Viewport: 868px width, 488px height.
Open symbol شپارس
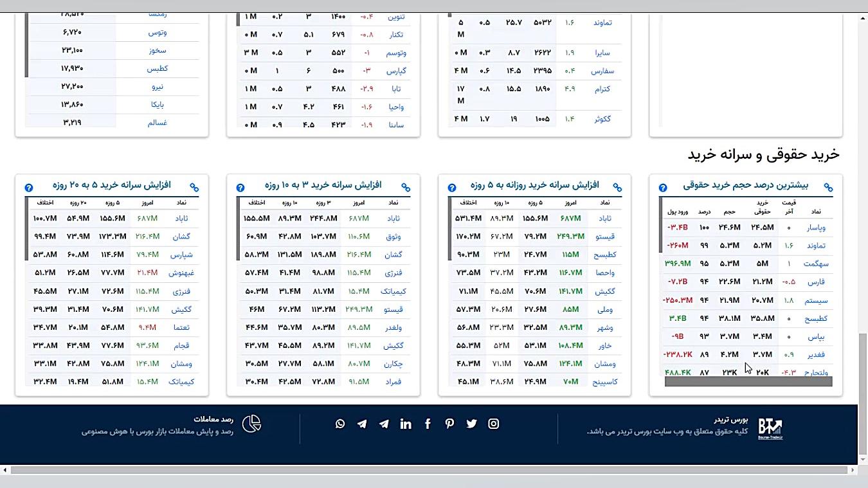pyautogui.click(x=182, y=255)
